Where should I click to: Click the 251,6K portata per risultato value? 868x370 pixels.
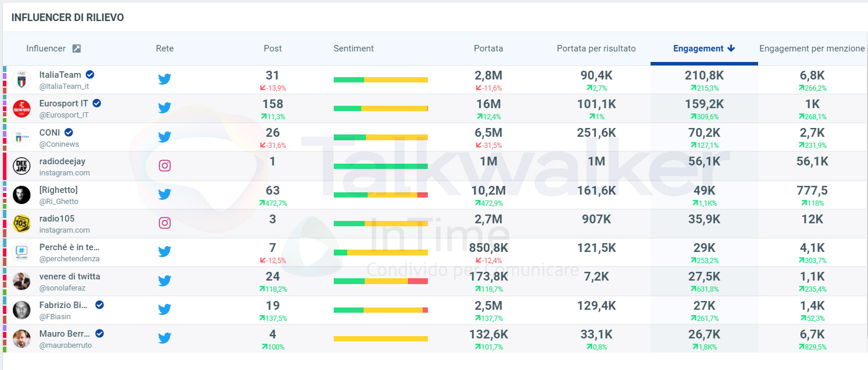596,133
